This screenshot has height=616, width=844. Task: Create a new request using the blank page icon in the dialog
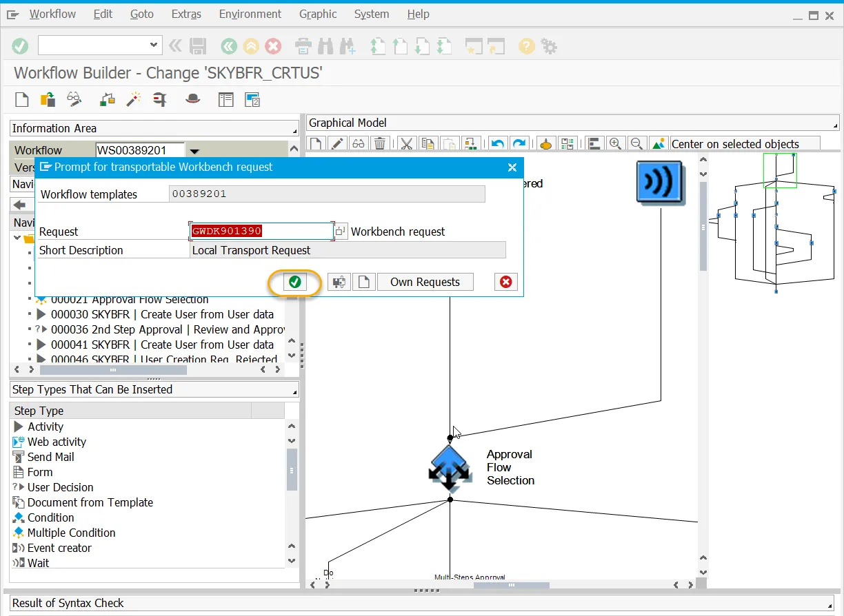(x=364, y=282)
